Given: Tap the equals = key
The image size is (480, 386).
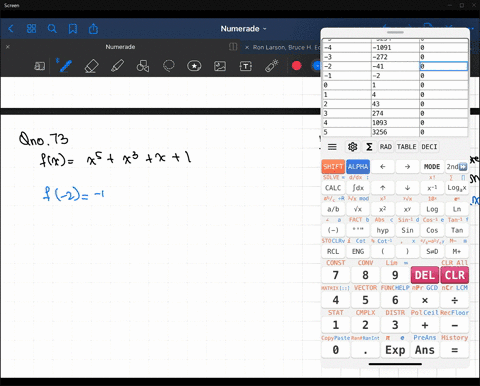Looking at the screenshot, I should pos(455,350).
